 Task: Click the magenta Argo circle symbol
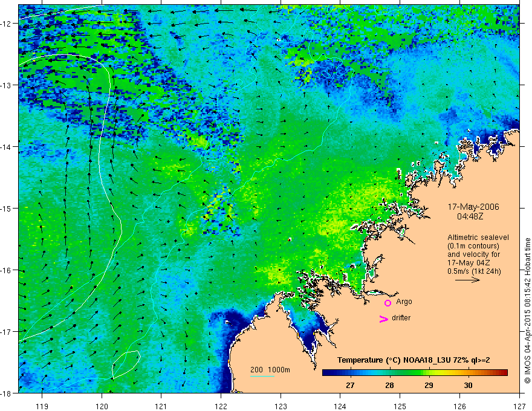(x=388, y=303)
